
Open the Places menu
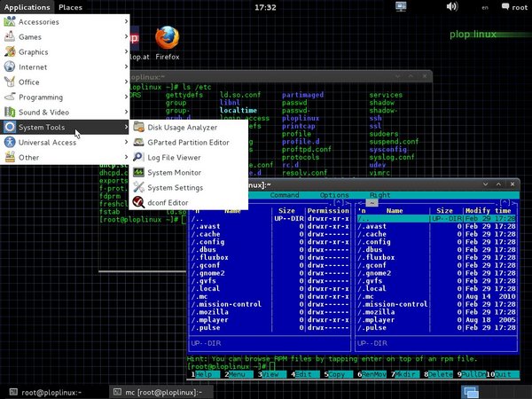click(71, 6)
